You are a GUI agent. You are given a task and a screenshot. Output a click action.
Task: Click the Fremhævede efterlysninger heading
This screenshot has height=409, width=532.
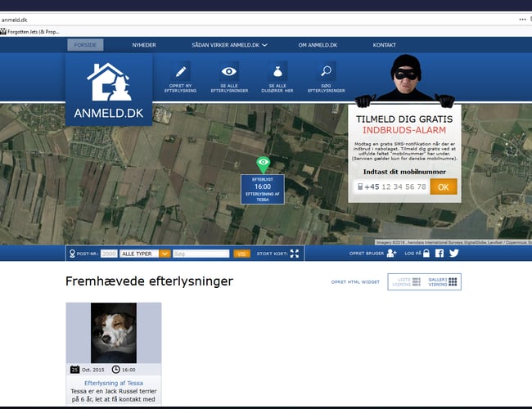tap(149, 281)
